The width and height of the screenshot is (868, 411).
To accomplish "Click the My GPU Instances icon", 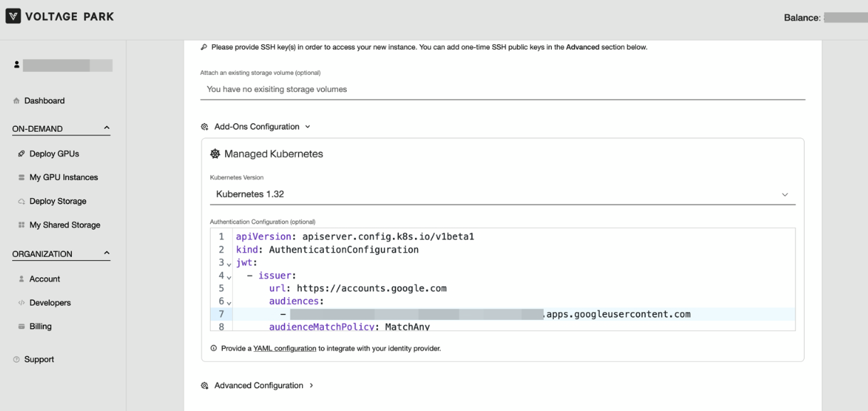I will point(21,177).
